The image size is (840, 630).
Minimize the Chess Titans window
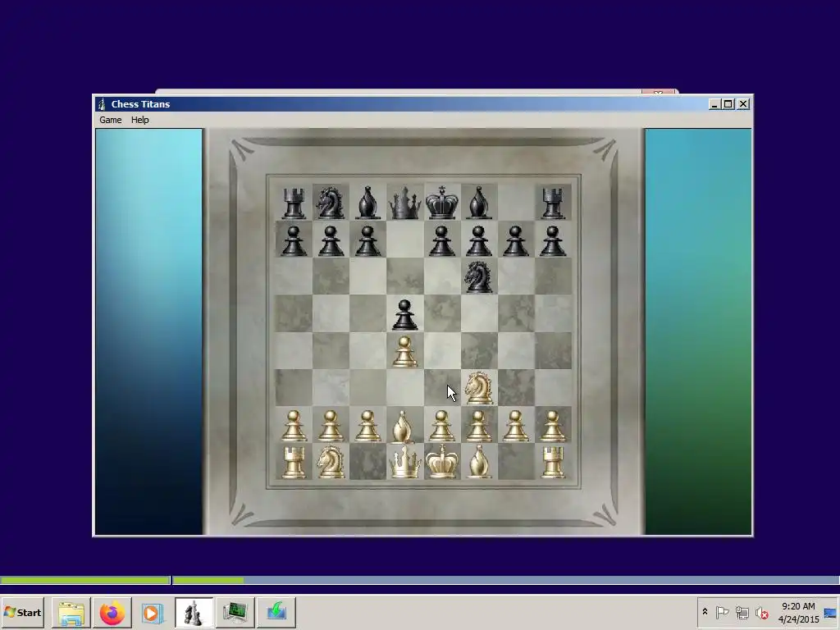[x=714, y=104]
